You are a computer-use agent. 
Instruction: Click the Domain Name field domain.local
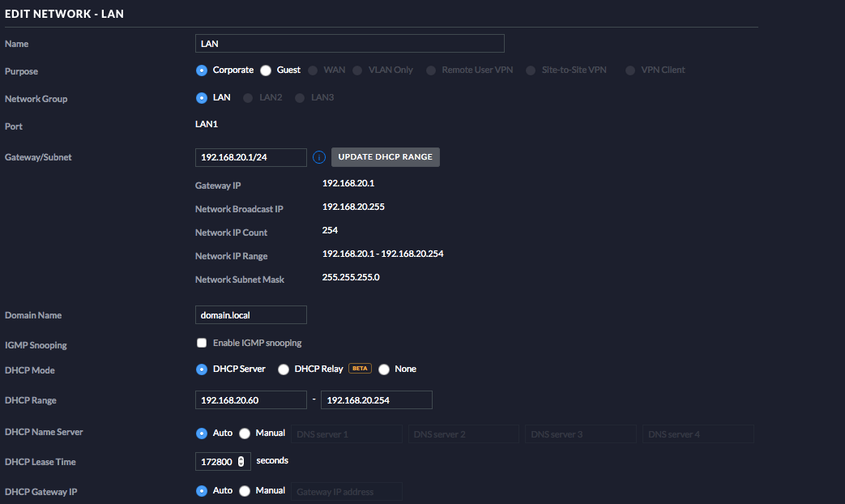coord(250,315)
